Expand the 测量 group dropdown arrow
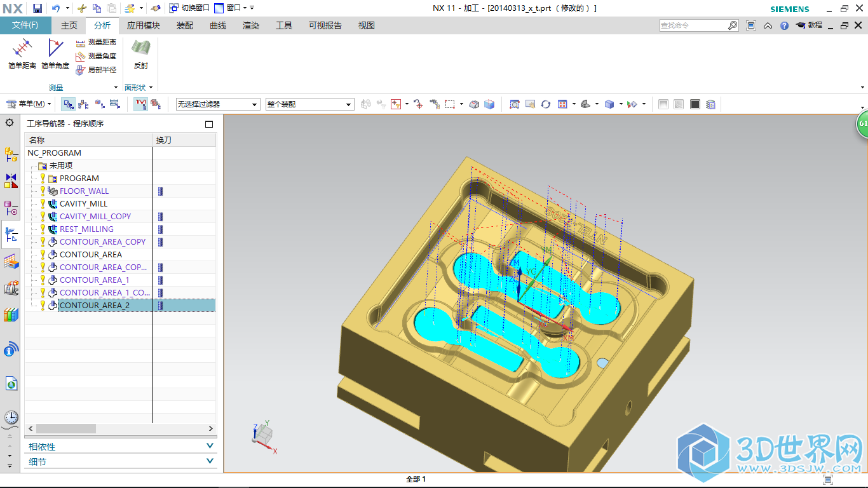Screen dimensions: 868x488 coord(116,88)
